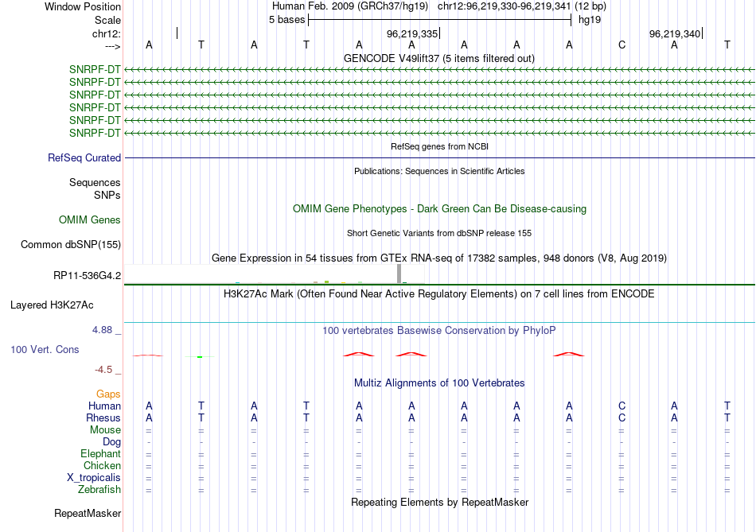
Task: Click the C base in the Rhesus alignment row
Action: pyautogui.click(x=622, y=418)
